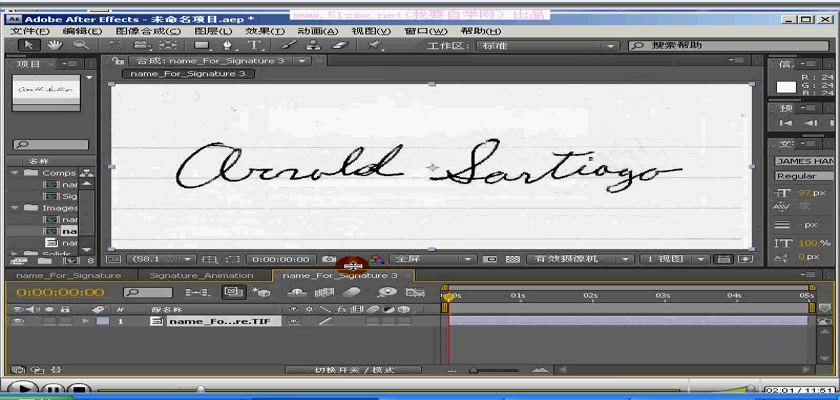840x400 pixels.
Task: Click the 切换开关 / 模式 button
Action: click(x=354, y=370)
